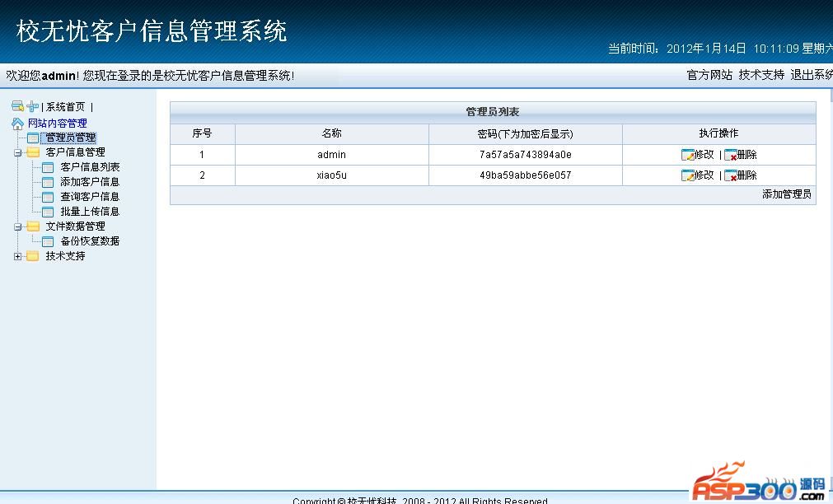The image size is (833, 504).
Task: Select the 客户信息管理 folder label
Action: [x=75, y=152]
